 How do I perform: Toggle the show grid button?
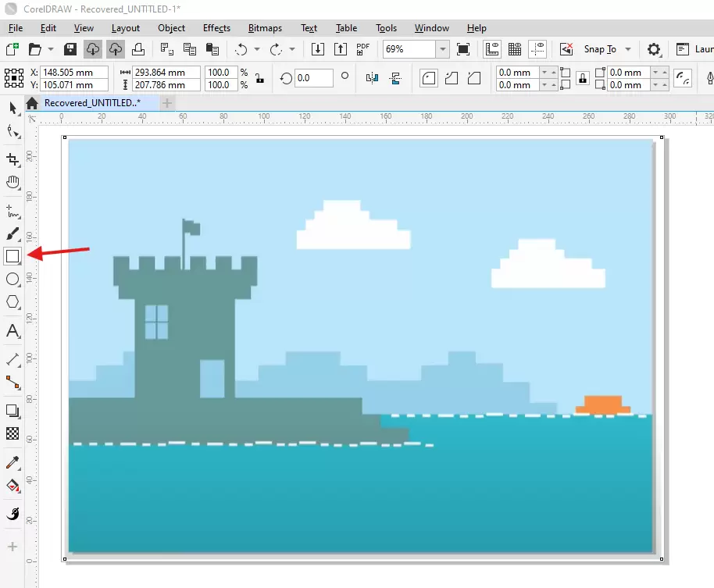click(515, 49)
